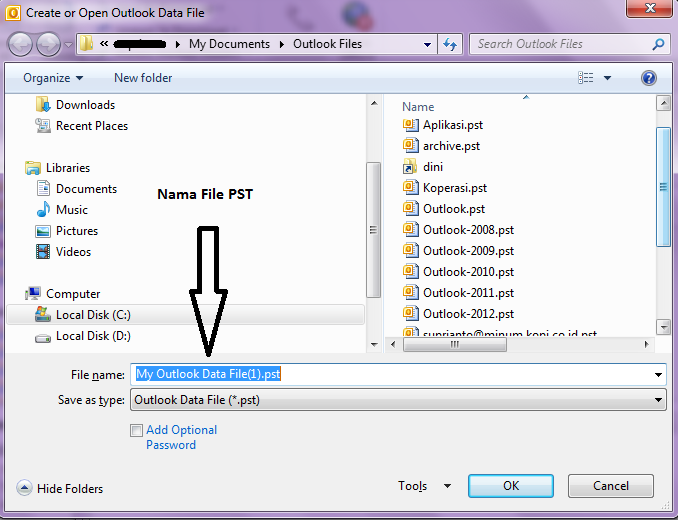Screen dimensions: 678x520
Task: Click the folder icon in address bar
Action: pos(86,44)
